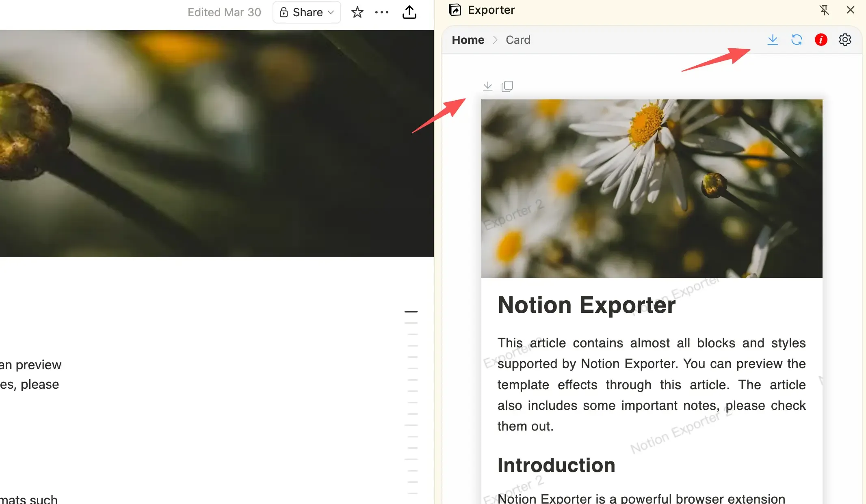Download the card image above the preview

tap(488, 86)
